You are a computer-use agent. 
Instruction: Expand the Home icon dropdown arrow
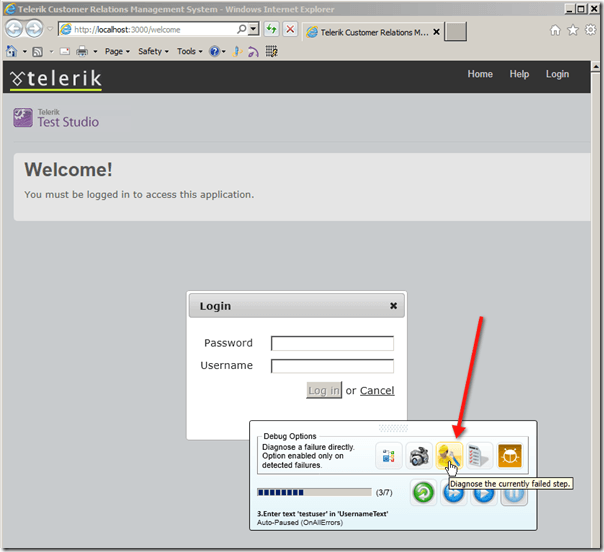(24, 51)
